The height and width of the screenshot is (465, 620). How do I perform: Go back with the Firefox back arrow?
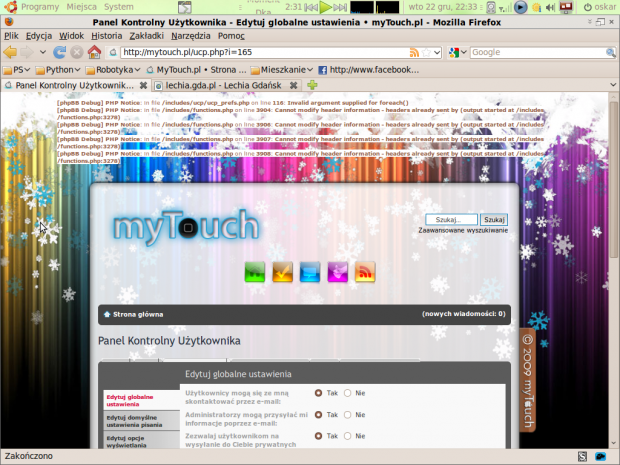[x=10, y=52]
